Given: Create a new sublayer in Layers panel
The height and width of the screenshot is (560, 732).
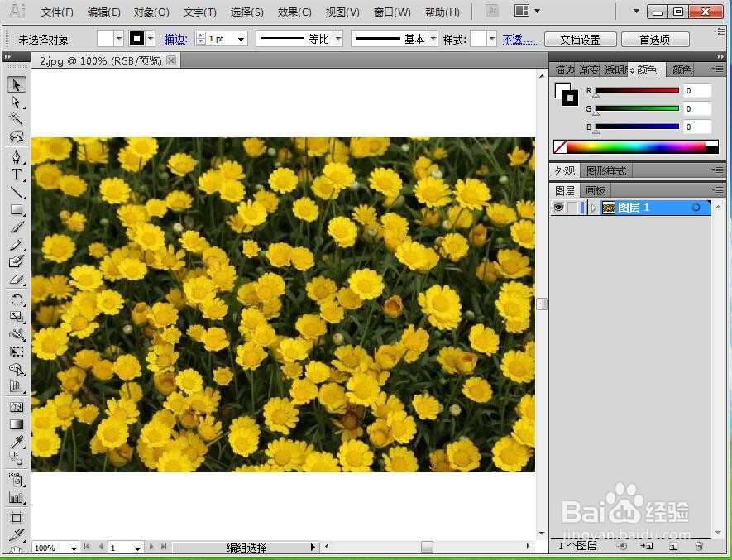Looking at the screenshot, I should (647, 545).
